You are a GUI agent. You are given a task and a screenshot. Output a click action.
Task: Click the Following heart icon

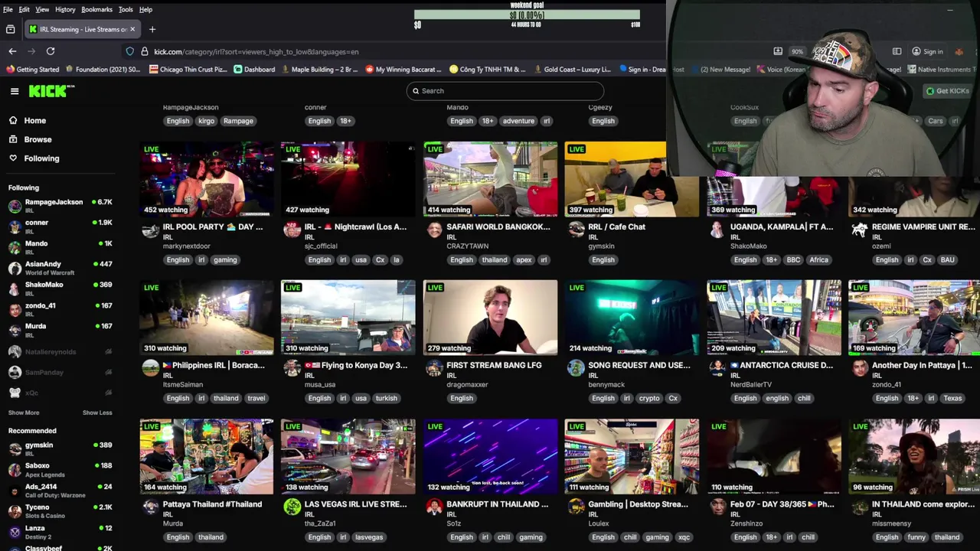point(13,158)
